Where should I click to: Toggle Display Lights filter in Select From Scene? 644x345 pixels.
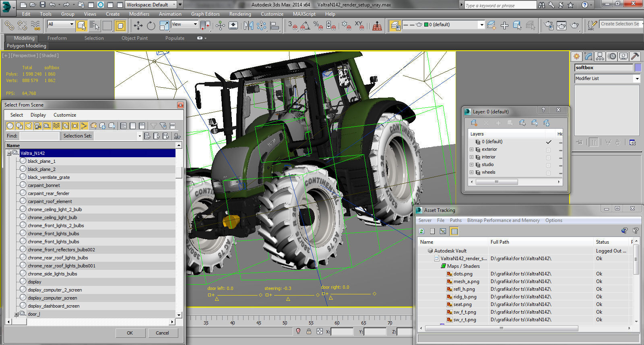[x=28, y=126]
